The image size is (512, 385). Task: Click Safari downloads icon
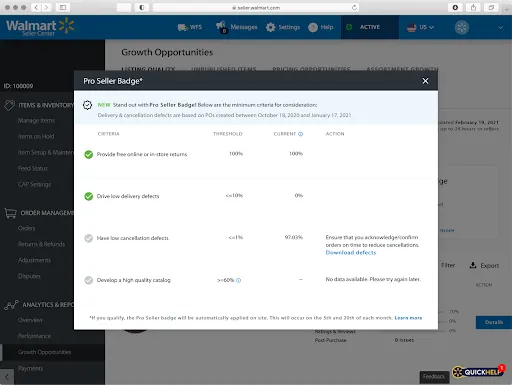coord(455,7)
